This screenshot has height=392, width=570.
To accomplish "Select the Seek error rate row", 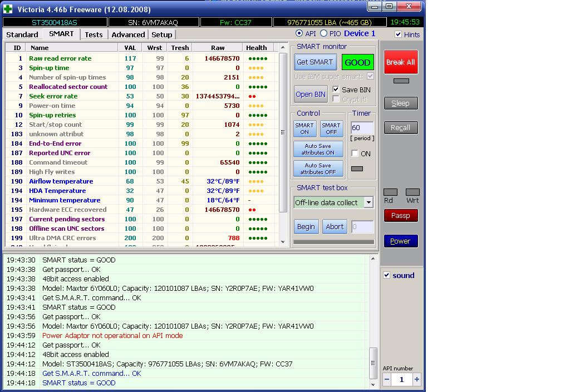I will tap(142, 96).
